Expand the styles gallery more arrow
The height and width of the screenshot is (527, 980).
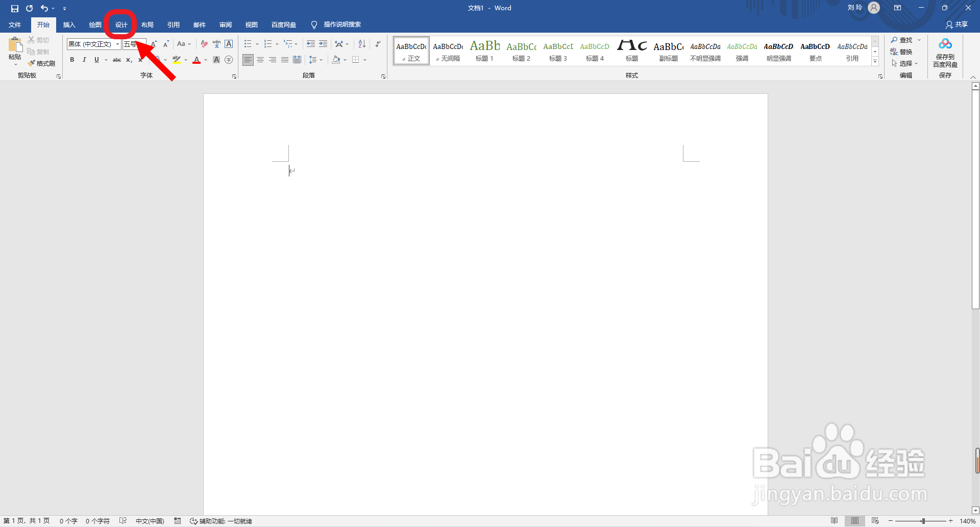point(875,61)
